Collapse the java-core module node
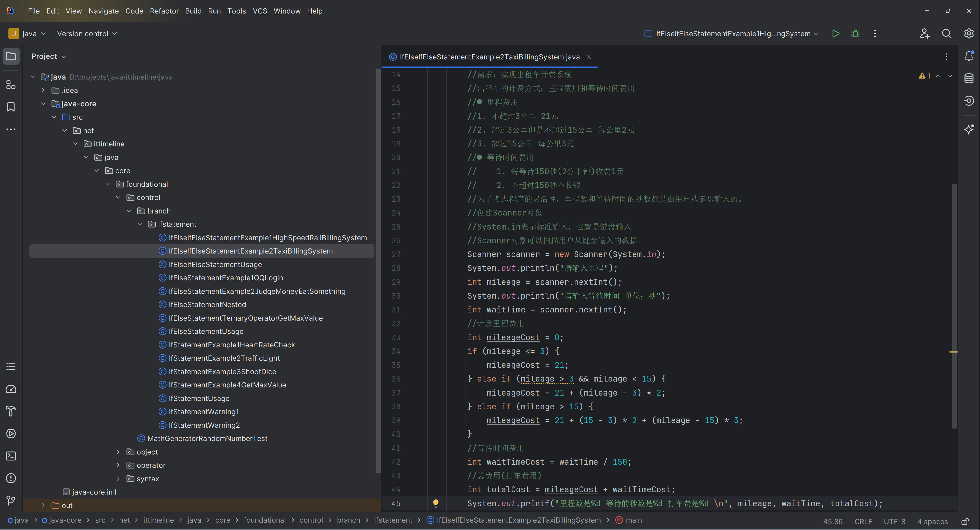980x530 pixels. point(43,104)
